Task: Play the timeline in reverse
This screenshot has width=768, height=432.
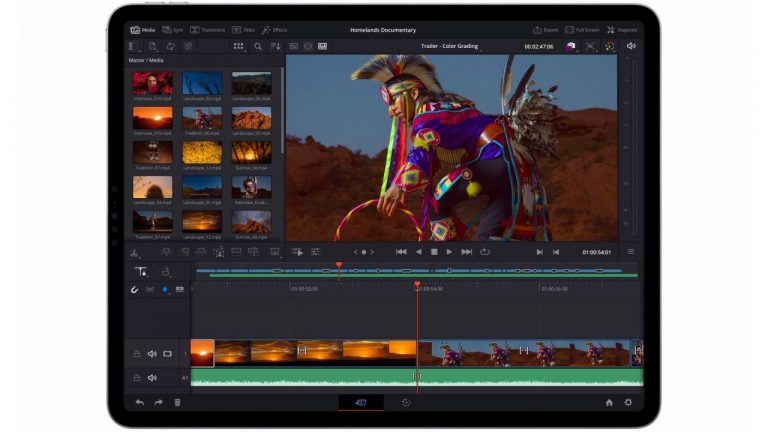Action: click(418, 252)
